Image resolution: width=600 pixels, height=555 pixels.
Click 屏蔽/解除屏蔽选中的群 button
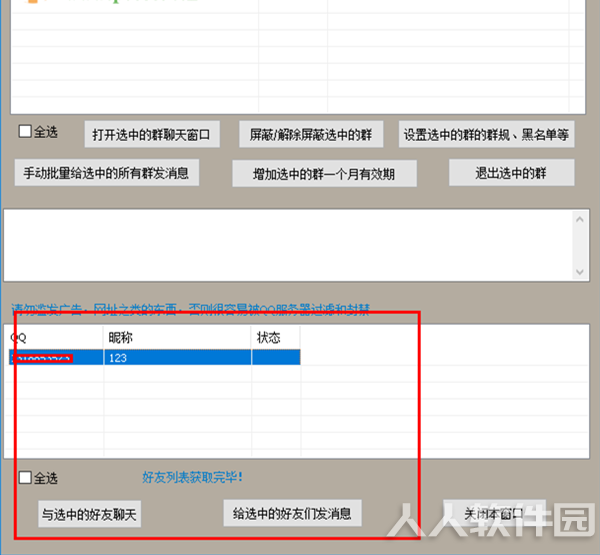pyautogui.click(x=311, y=134)
